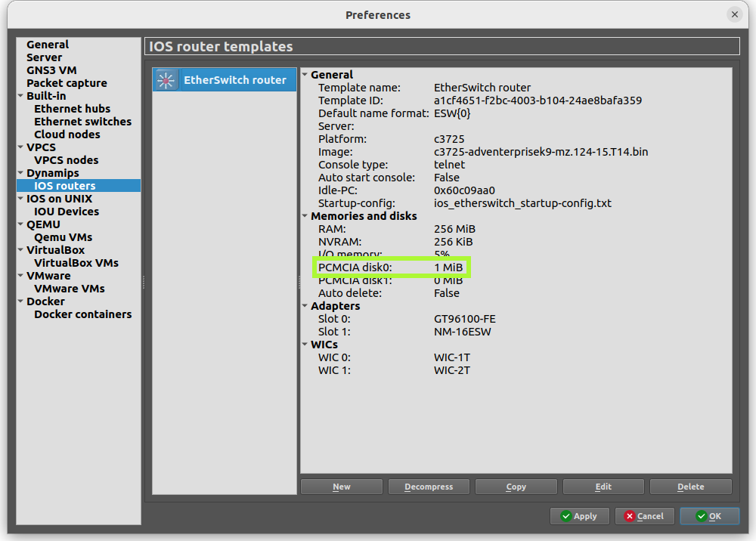Click the NVRAM value 256 KiB
Image resolution: width=756 pixels, height=541 pixels.
(x=453, y=242)
